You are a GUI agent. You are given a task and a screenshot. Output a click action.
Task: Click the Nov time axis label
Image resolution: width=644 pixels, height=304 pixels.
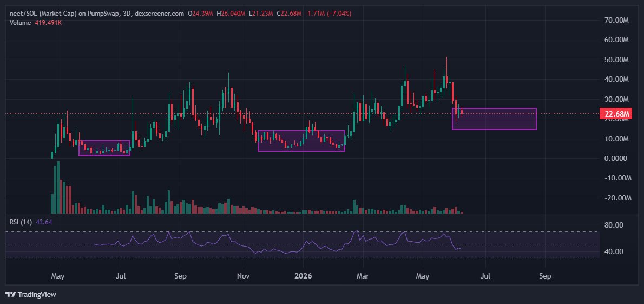(x=244, y=276)
